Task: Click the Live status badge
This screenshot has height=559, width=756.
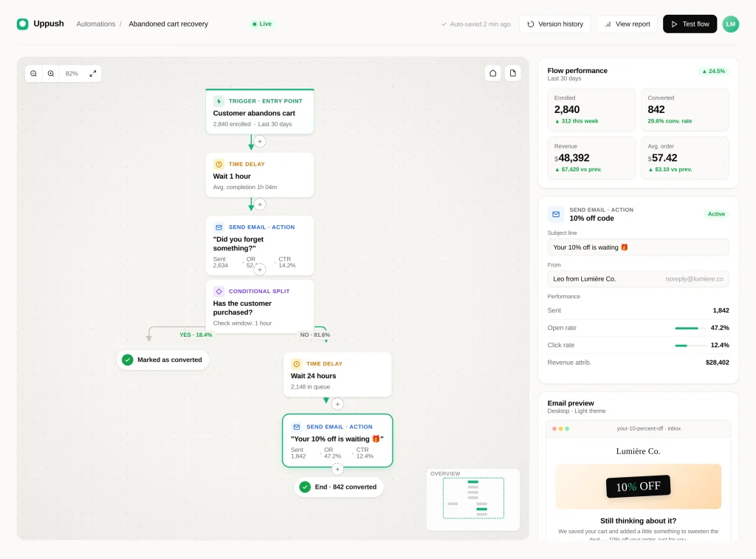Action: pyautogui.click(x=262, y=24)
